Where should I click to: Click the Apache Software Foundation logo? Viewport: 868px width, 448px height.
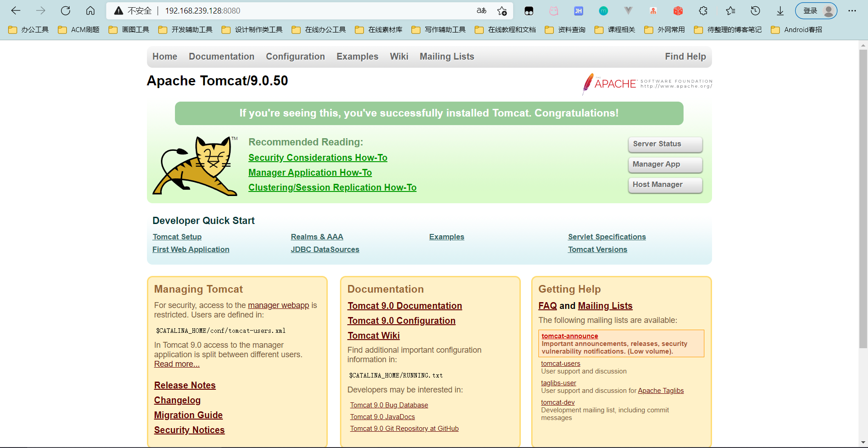coord(647,84)
